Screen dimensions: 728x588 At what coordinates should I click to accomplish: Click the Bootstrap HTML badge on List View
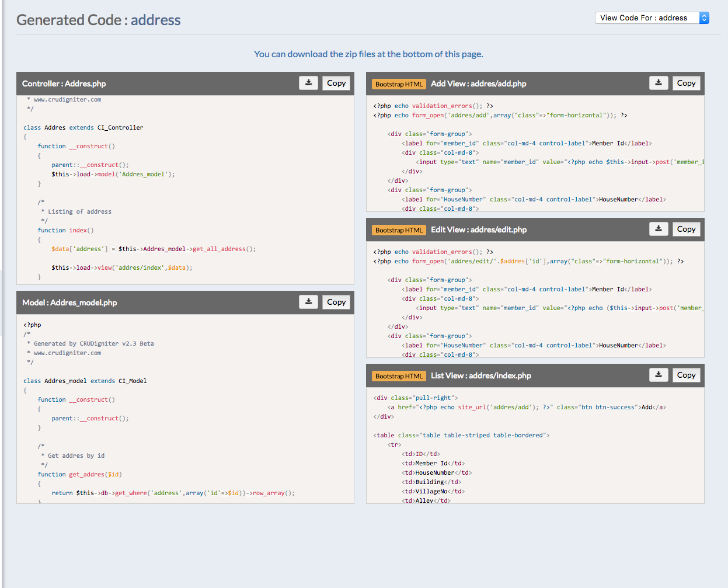[x=399, y=376]
